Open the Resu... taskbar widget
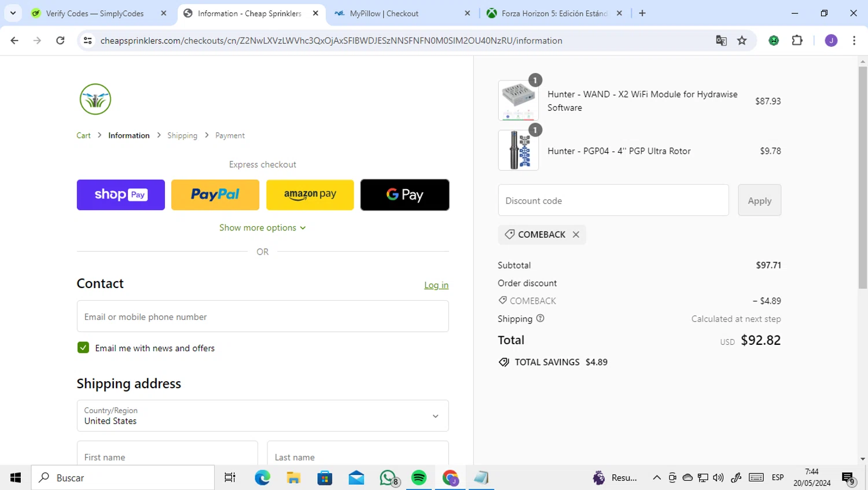The width and height of the screenshot is (868, 490). tap(615, 478)
